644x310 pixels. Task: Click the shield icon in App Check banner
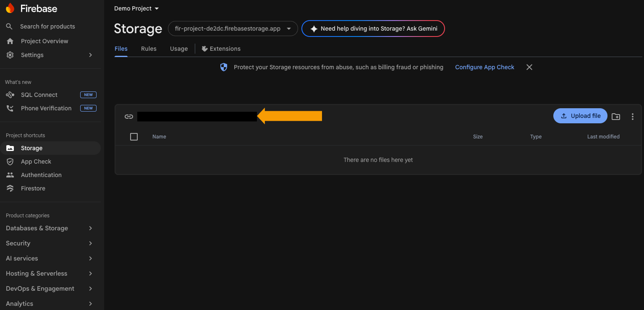pyautogui.click(x=224, y=67)
